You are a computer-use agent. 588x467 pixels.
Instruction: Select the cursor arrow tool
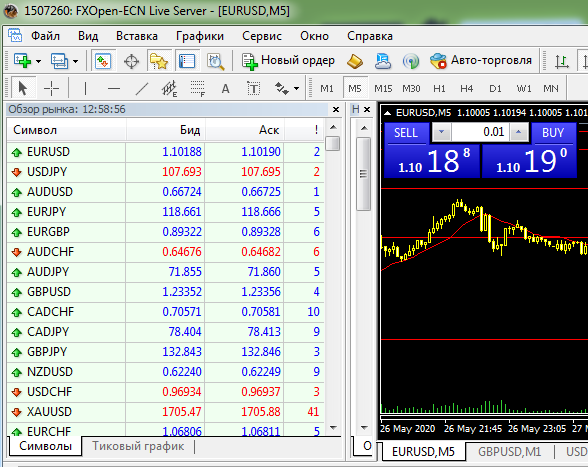pyautogui.click(x=22, y=89)
